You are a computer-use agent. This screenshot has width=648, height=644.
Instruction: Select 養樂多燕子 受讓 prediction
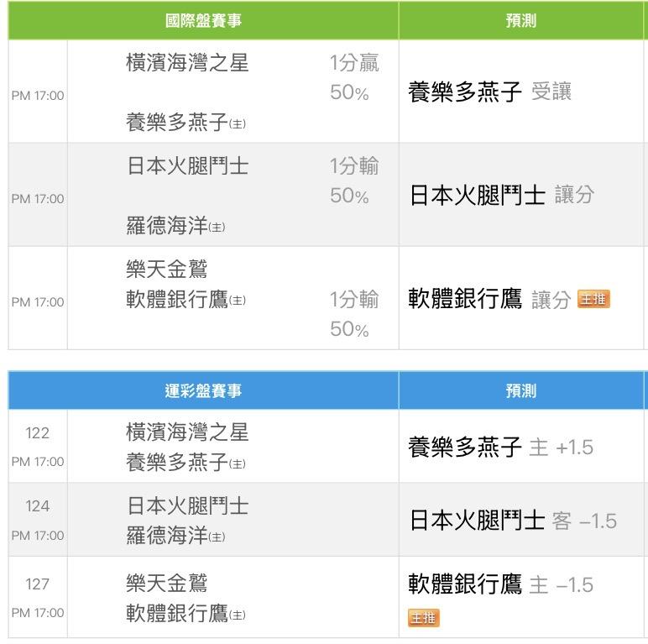[x=489, y=92]
